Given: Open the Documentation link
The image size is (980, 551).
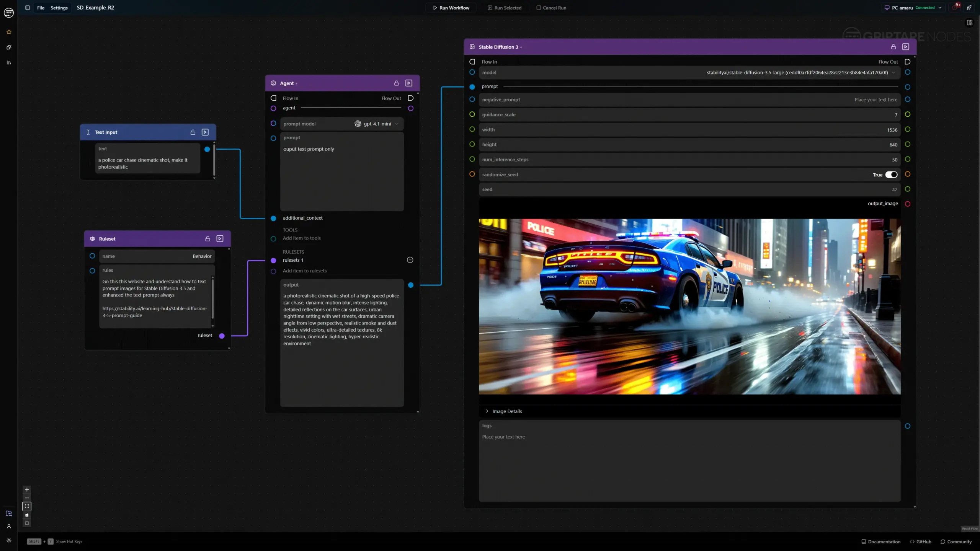Looking at the screenshot, I should (880, 541).
